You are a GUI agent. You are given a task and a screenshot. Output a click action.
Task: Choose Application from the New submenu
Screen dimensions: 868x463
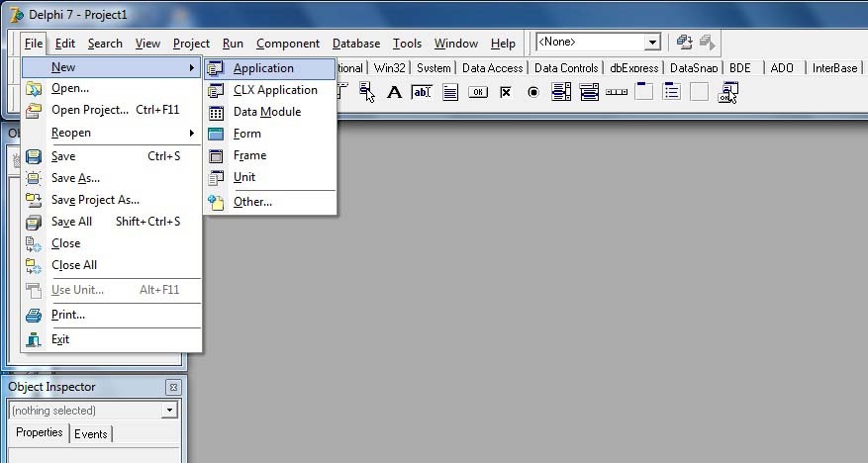pyautogui.click(x=270, y=68)
